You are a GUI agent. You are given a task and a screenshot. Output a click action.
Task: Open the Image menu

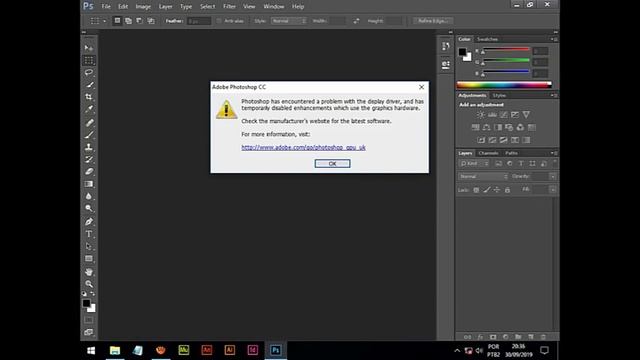click(x=143, y=7)
